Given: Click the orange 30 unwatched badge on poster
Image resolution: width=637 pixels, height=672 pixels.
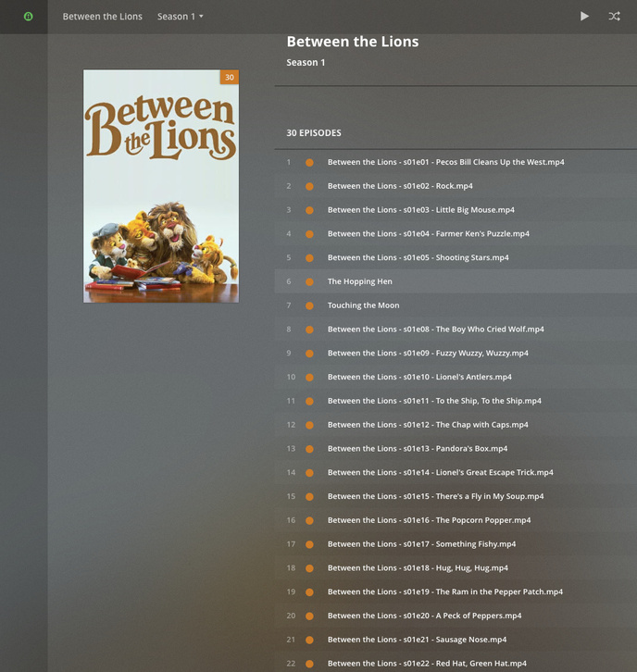Looking at the screenshot, I should click(230, 77).
